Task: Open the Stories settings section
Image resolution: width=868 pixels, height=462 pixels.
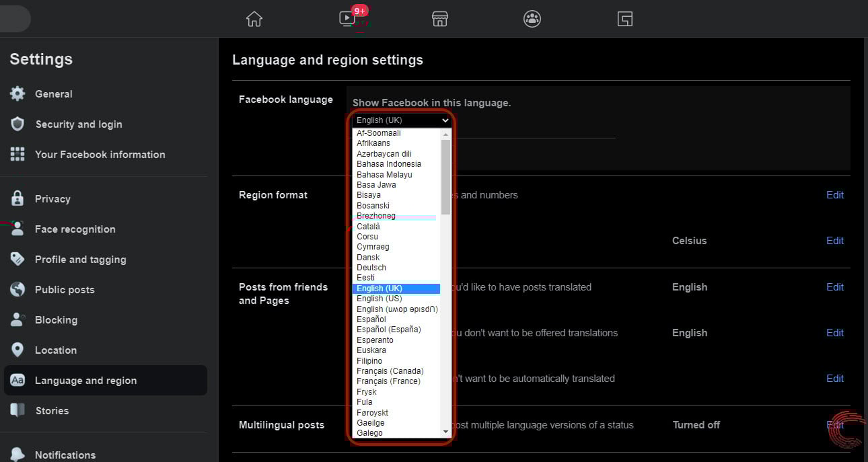Action: coord(51,410)
